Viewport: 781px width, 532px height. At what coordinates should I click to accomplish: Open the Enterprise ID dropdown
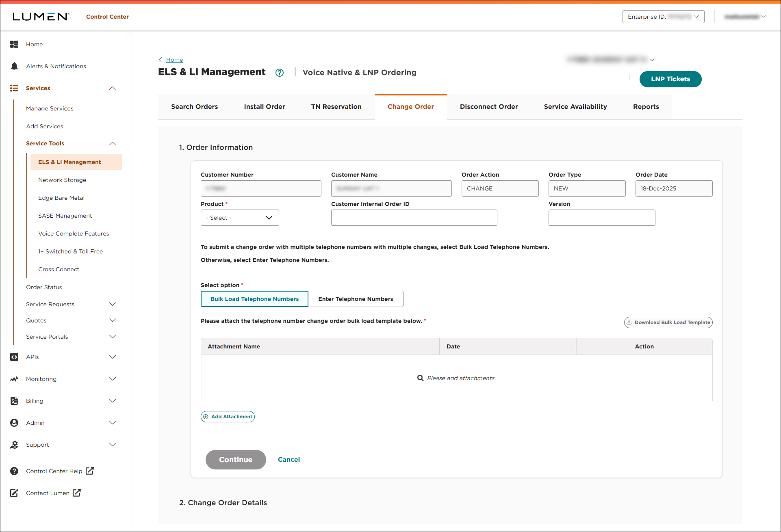[x=663, y=17]
